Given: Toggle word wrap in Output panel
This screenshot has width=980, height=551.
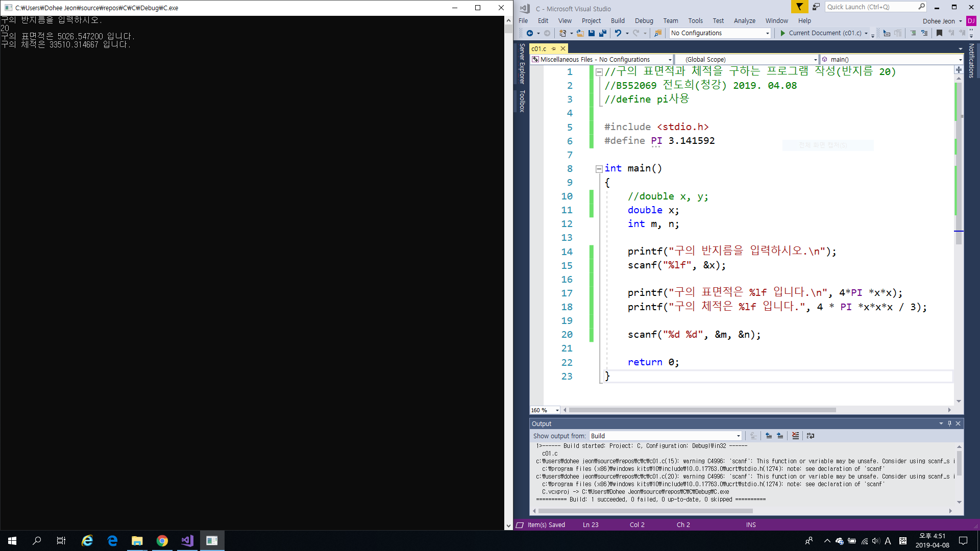Looking at the screenshot, I should coord(811,436).
